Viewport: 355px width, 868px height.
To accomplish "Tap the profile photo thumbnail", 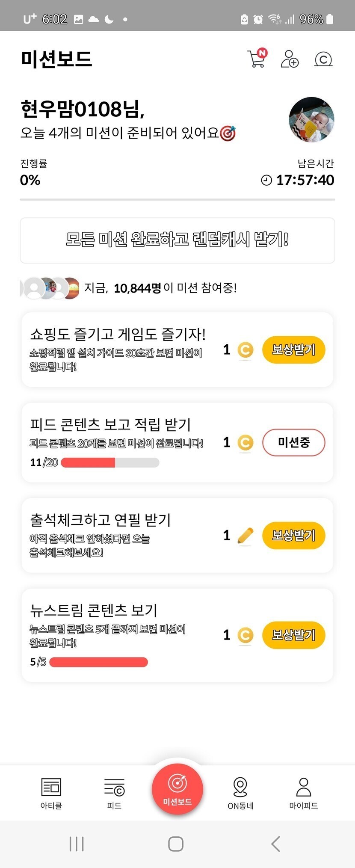I will 311,119.
